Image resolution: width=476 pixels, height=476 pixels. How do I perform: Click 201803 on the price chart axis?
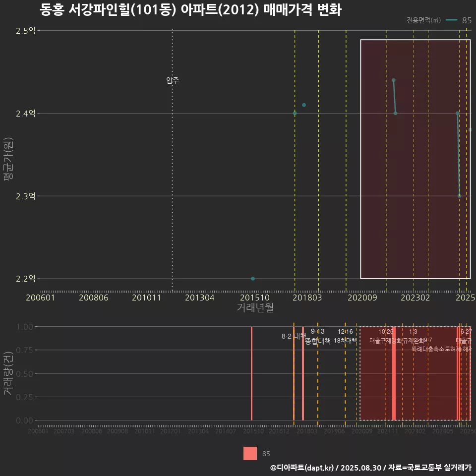pos(307,297)
